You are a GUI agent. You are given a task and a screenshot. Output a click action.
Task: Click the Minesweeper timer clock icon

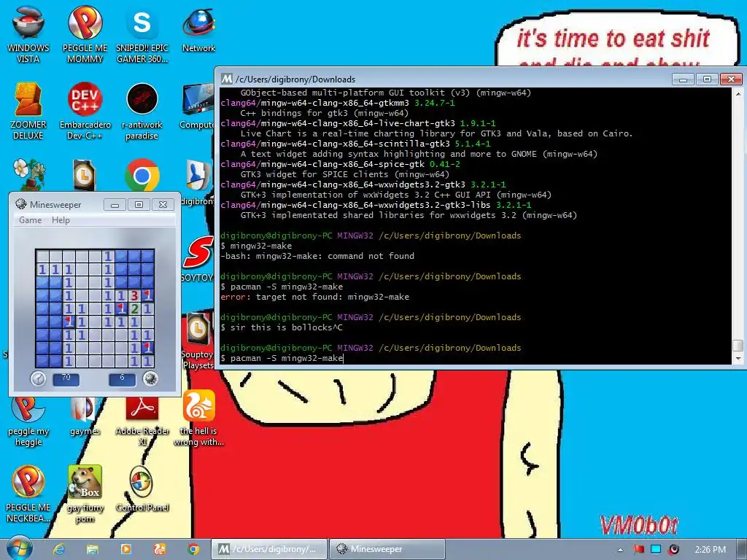38,378
